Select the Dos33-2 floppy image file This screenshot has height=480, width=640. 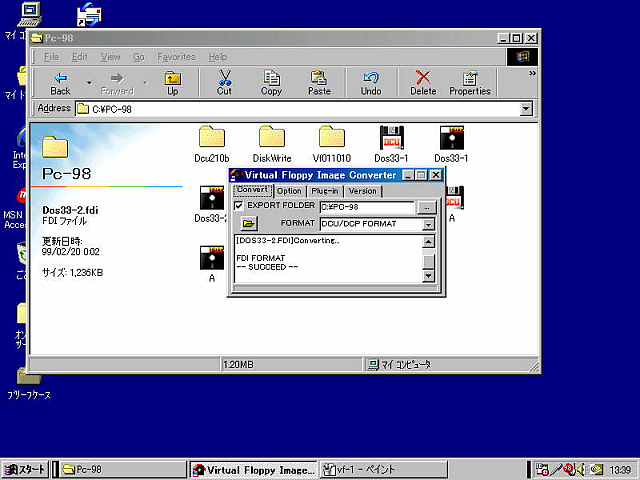click(x=211, y=204)
